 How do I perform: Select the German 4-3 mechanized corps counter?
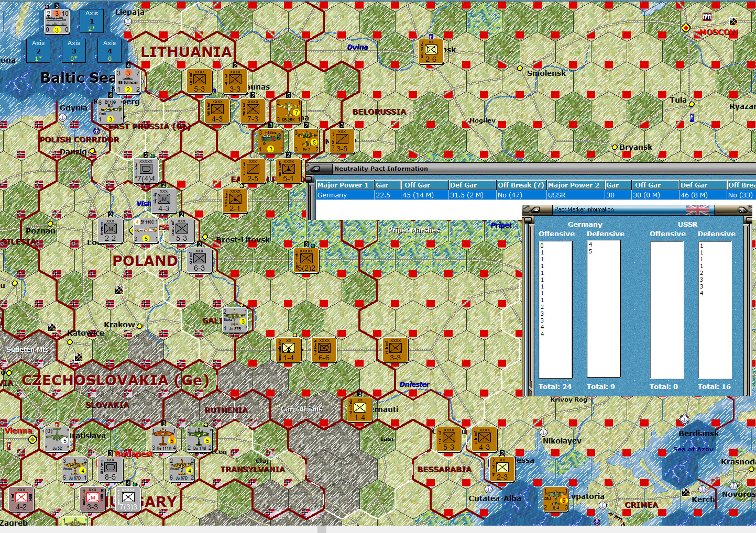pyautogui.click(x=164, y=201)
